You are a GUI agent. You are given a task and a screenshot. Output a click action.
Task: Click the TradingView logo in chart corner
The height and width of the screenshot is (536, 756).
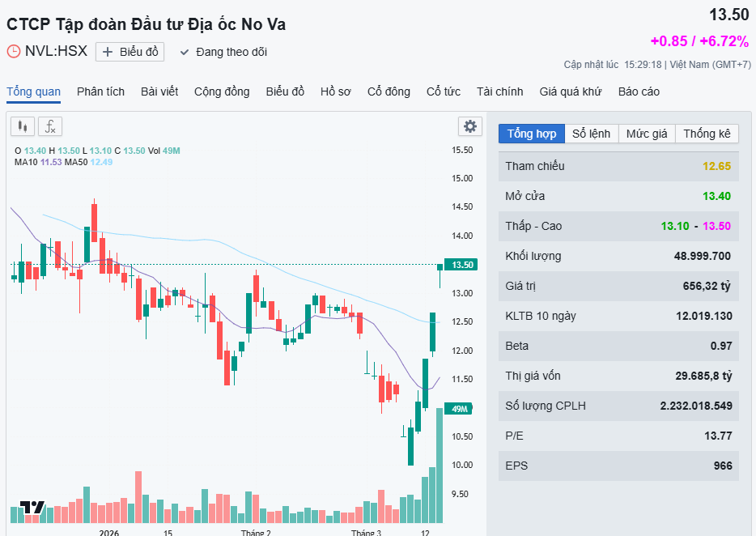(32, 508)
